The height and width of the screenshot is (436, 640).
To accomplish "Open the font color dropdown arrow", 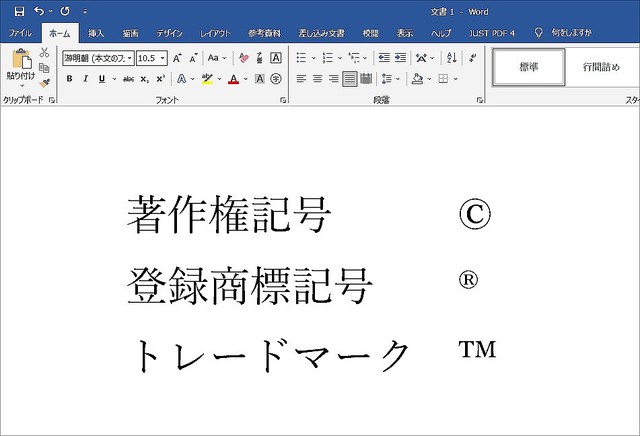I will [x=245, y=79].
